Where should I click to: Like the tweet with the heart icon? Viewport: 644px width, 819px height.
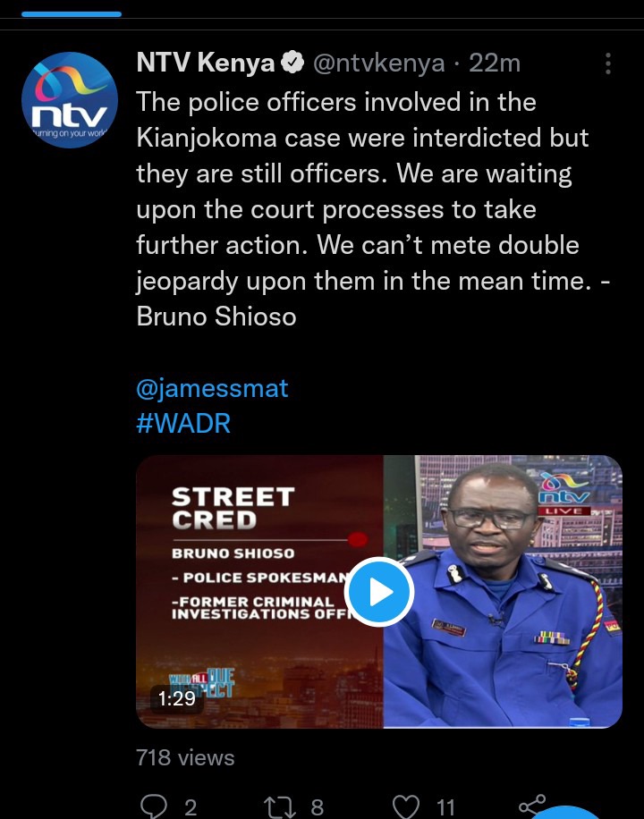click(x=406, y=806)
